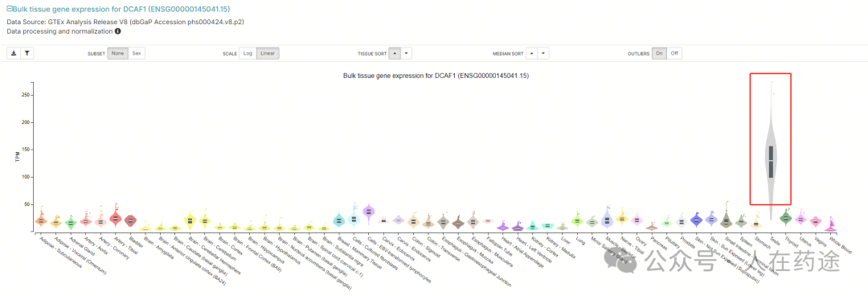Sort by median ascending arrow
Viewport: 868px width, 296px height.
531,53
